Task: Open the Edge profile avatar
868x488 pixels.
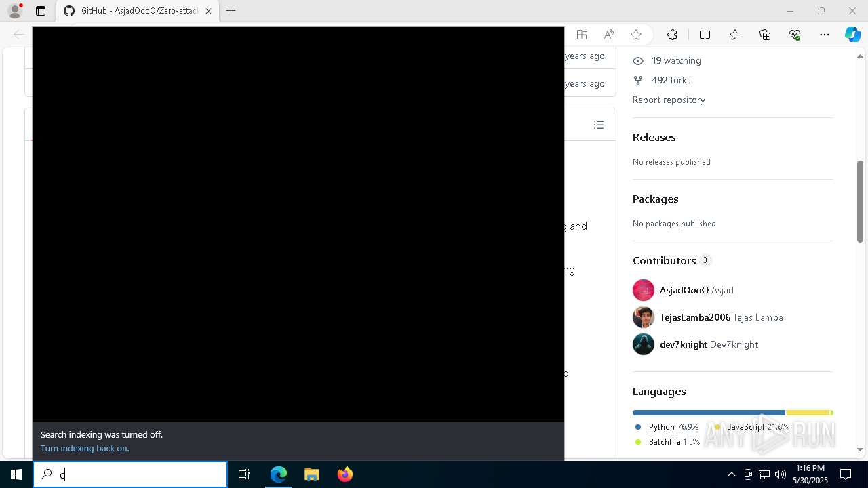Action: click(15, 11)
